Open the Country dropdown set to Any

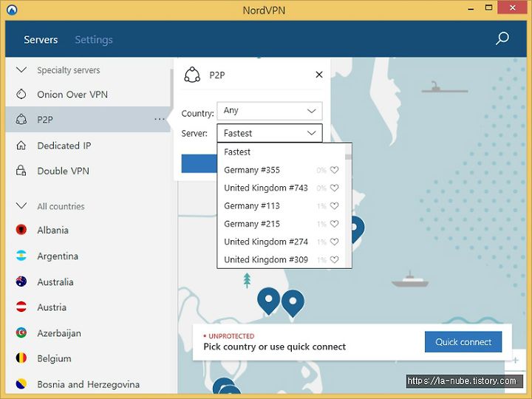270,111
